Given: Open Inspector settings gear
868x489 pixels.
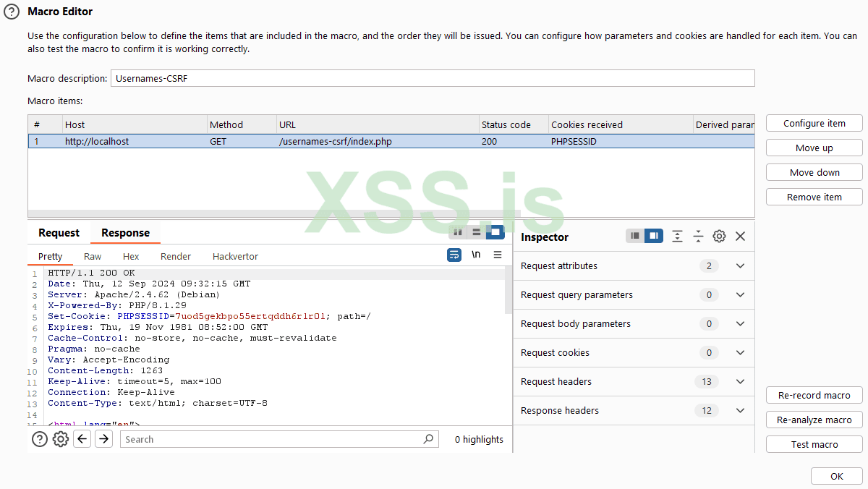Looking at the screenshot, I should (x=719, y=236).
